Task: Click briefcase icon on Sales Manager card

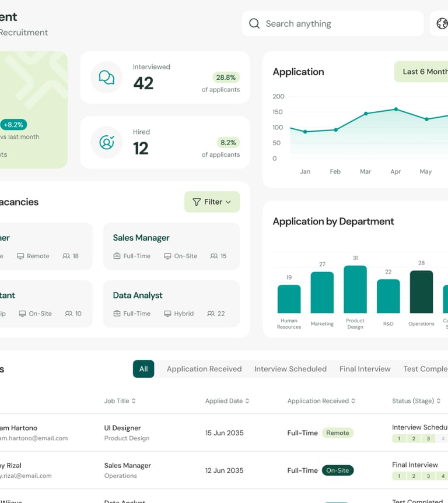Action: point(117,256)
